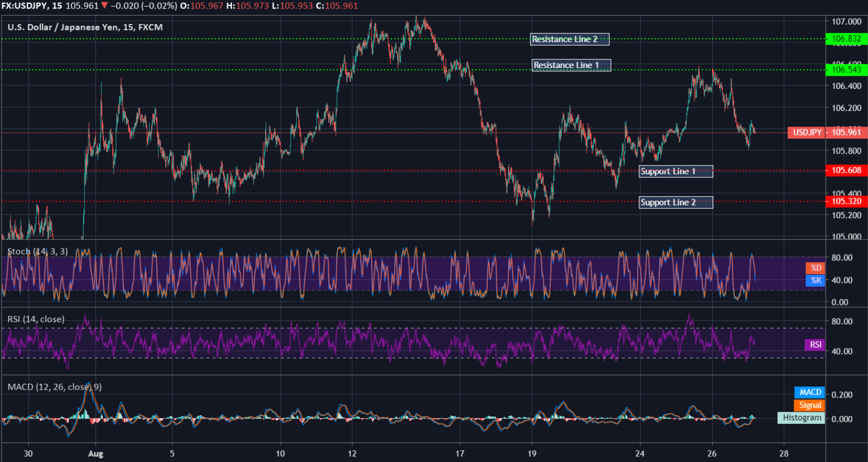Select the %D stochastic label

pyautogui.click(x=816, y=268)
